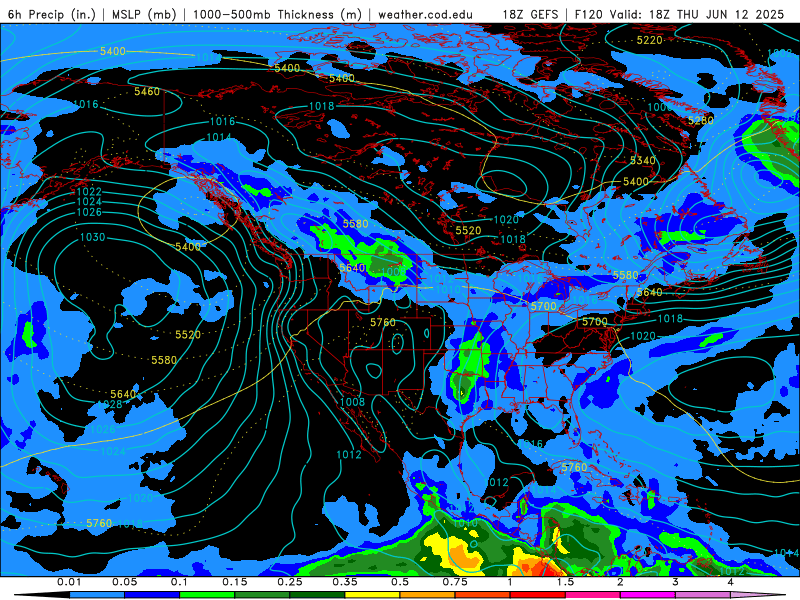Select the '5280' thickness contour label
The height and width of the screenshot is (600, 800).
(x=701, y=120)
